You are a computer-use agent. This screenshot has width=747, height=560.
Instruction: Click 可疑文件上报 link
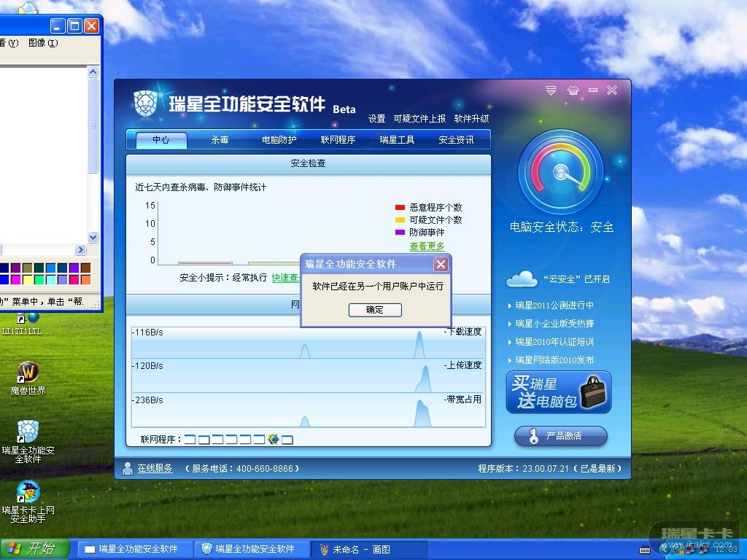(419, 119)
